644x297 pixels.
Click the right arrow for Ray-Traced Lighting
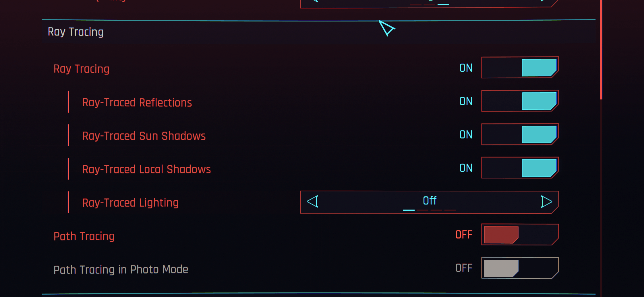click(546, 202)
